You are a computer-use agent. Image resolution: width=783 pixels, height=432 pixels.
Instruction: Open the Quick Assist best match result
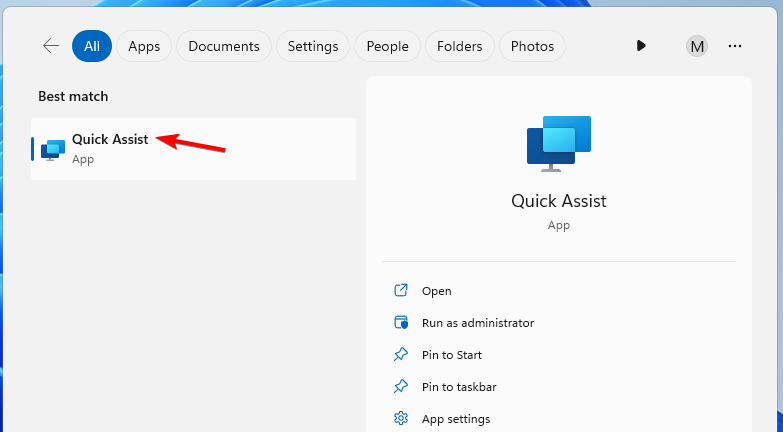tap(194, 149)
